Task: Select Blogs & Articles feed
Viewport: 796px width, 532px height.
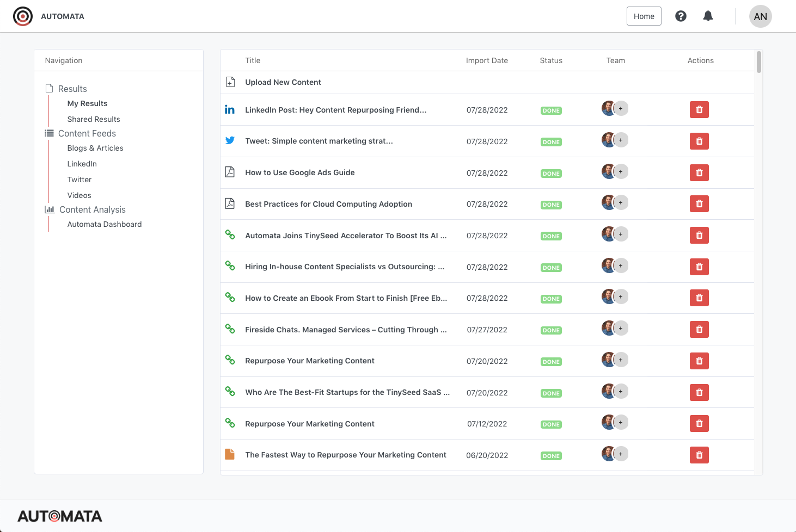Action: (x=95, y=148)
